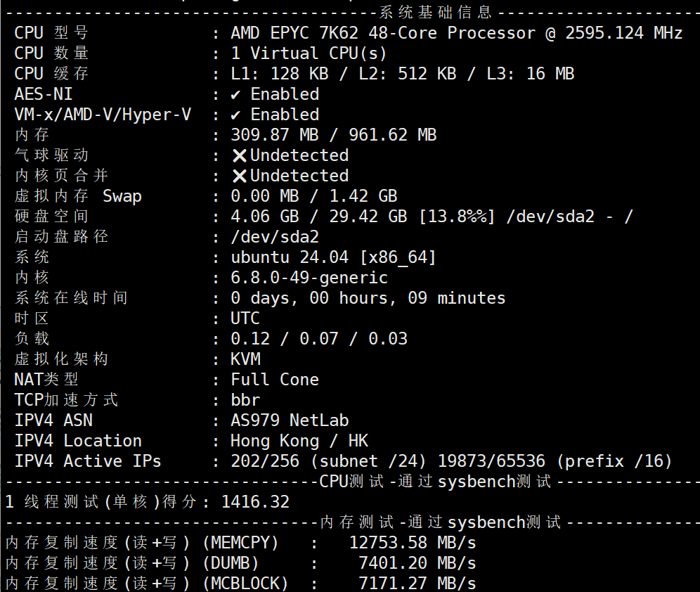Click the 'TCP加速方式' label

(x=66, y=400)
